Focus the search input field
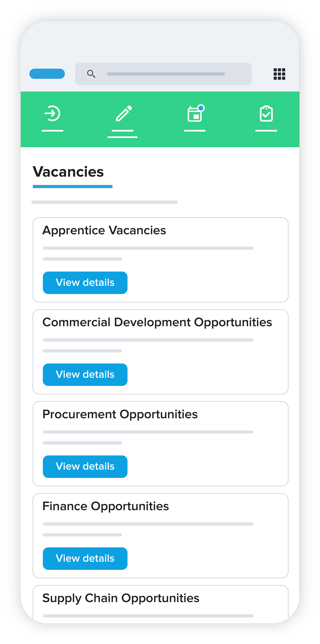 tap(166, 74)
